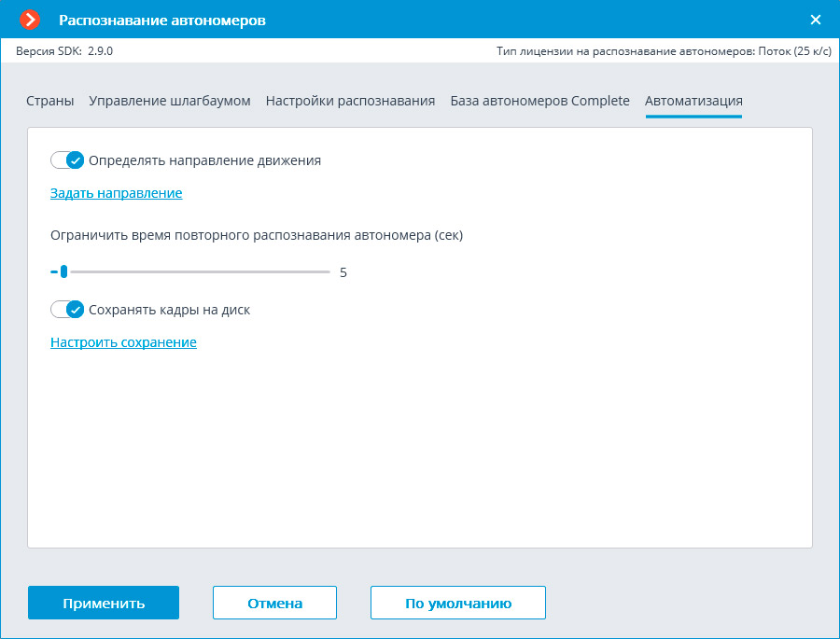Turn off Сохранять кадры на диск toggle

pyautogui.click(x=67, y=310)
